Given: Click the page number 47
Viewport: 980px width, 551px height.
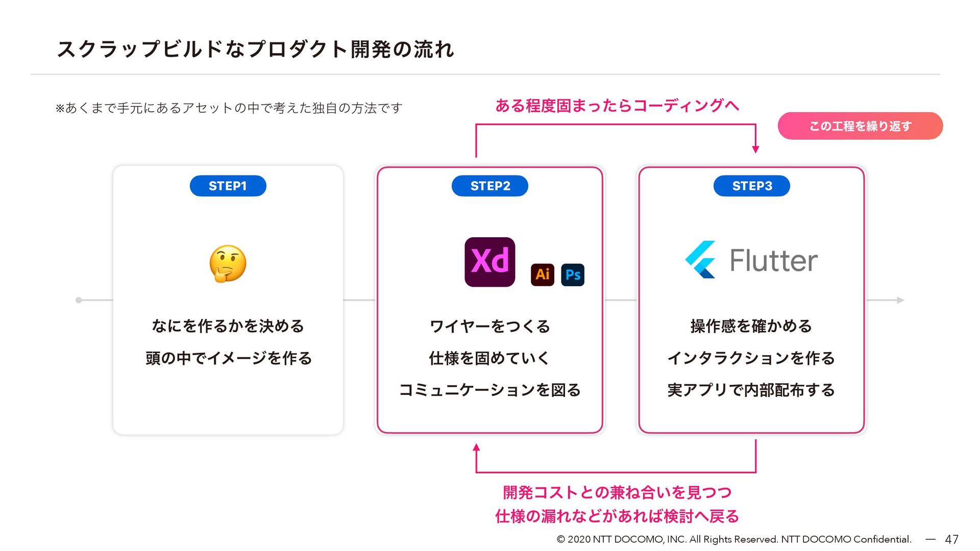Looking at the screenshot, I should tap(951, 539).
